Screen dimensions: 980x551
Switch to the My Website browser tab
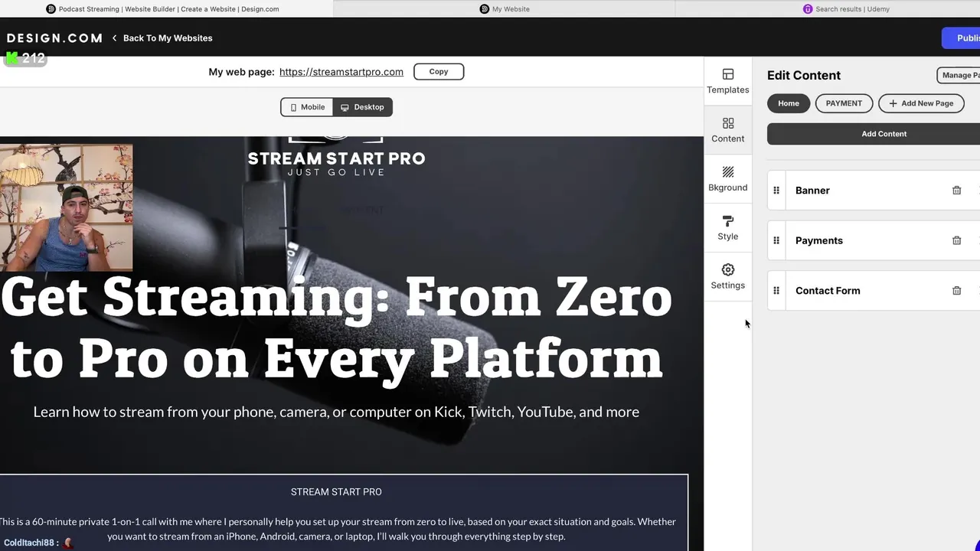click(x=505, y=8)
